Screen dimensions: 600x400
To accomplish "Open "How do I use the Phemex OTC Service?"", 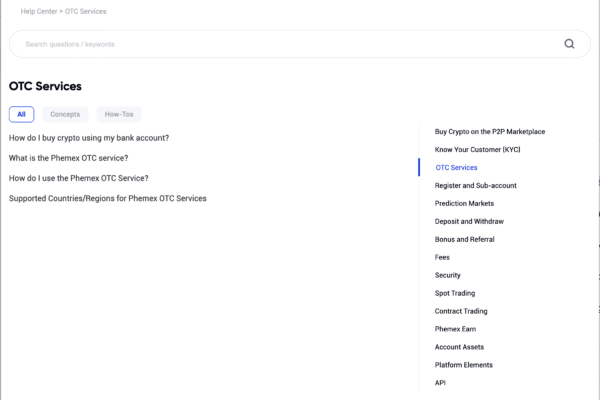I will click(x=78, y=178).
